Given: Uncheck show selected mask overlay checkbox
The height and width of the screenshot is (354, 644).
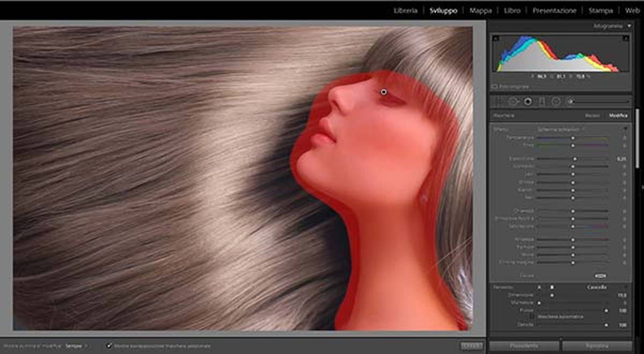Looking at the screenshot, I should pos(109,346).
